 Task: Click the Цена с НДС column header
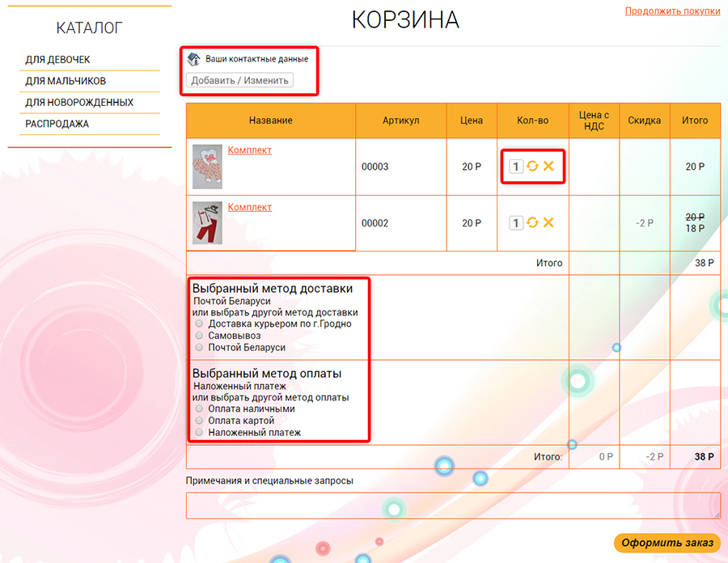click(x=594, y=121)
